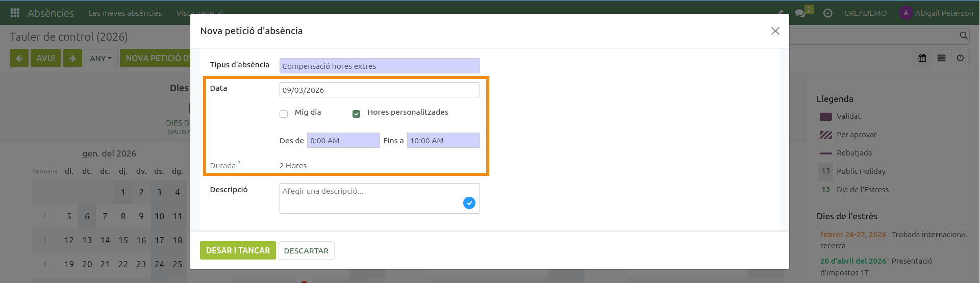Click the search magnifier icon
The image size is (980, 283).
(963, 36)
